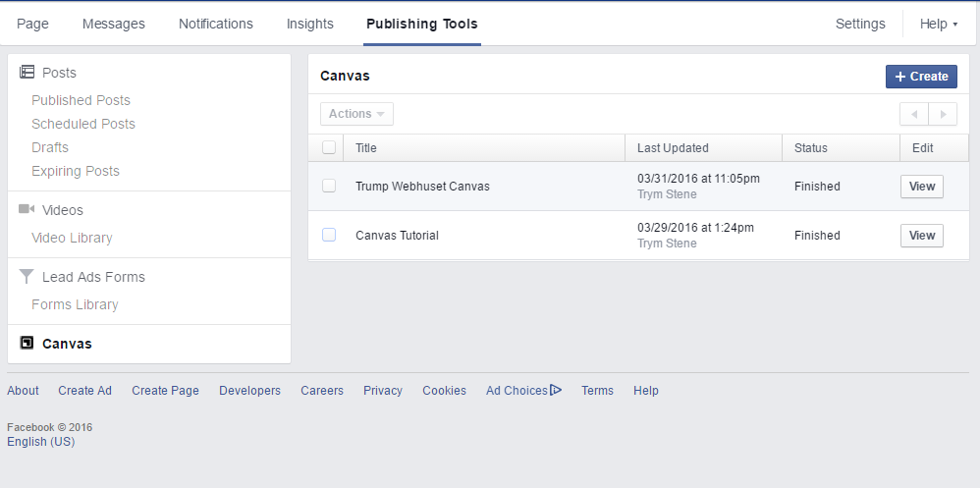980x488 pixels.
Task: Click the Videos heading in sidebar
Action: (x=63, y=210)
